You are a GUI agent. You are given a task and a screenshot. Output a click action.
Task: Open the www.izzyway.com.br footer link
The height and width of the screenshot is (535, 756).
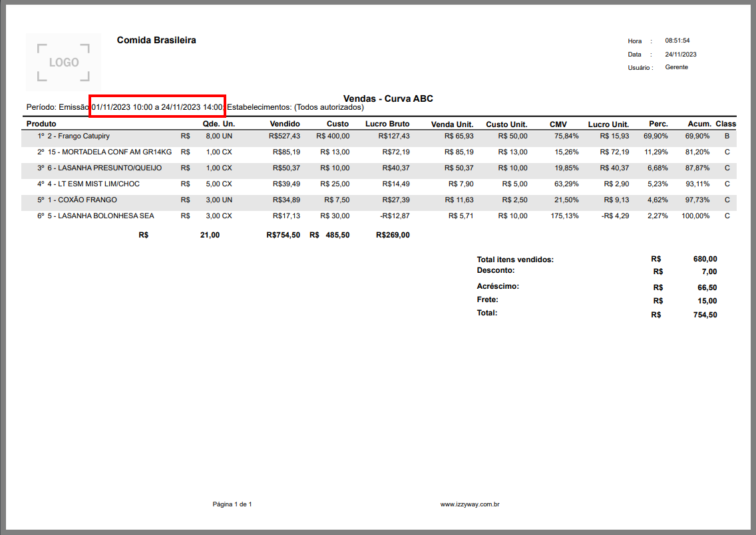click(470, 504)
